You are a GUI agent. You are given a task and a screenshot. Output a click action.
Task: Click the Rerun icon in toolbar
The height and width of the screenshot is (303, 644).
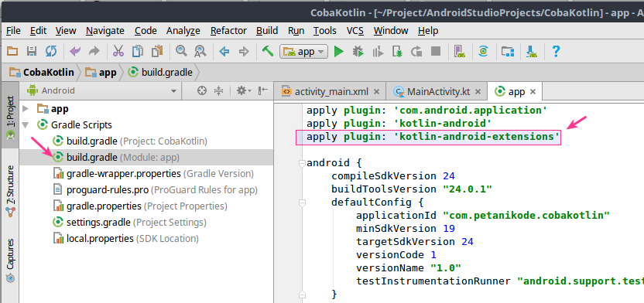point(416,51)
